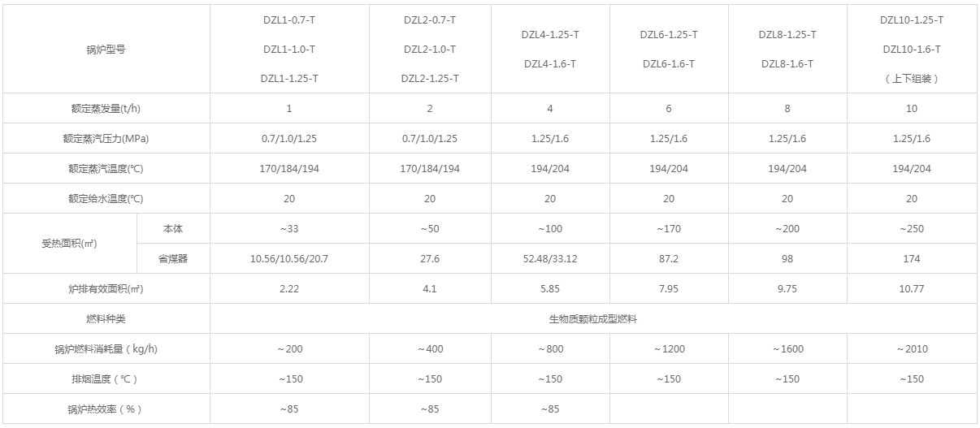The height and width of the screenshot is (428, 980).
Task: Click the ~2010 fuel consumption value
Action: (x=911, y=349)
